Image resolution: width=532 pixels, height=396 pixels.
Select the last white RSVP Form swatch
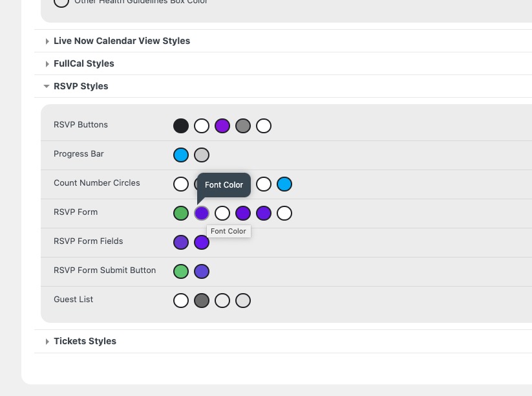pos(284,213)
